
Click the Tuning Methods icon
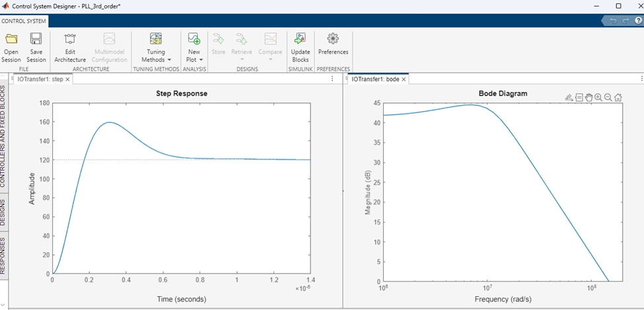click(156, 39)
